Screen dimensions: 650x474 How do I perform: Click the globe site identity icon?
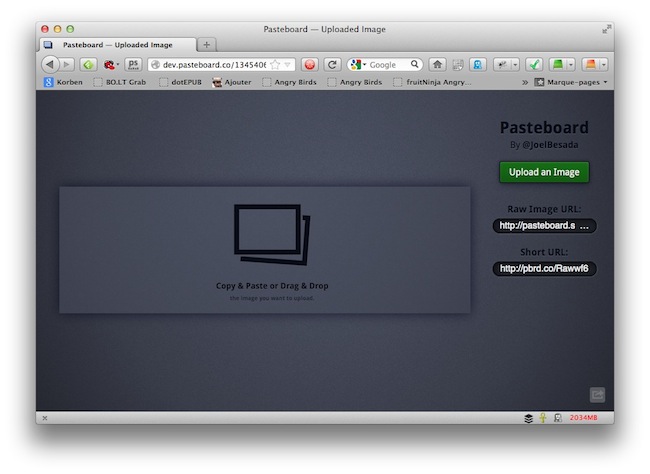(155, 65)
